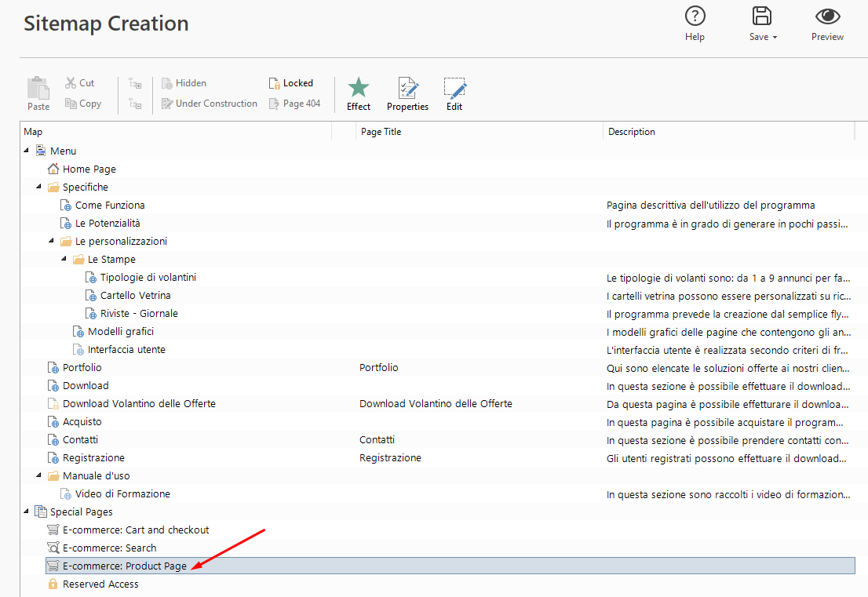Open the Save dropdown arrow

click(775, 38)
